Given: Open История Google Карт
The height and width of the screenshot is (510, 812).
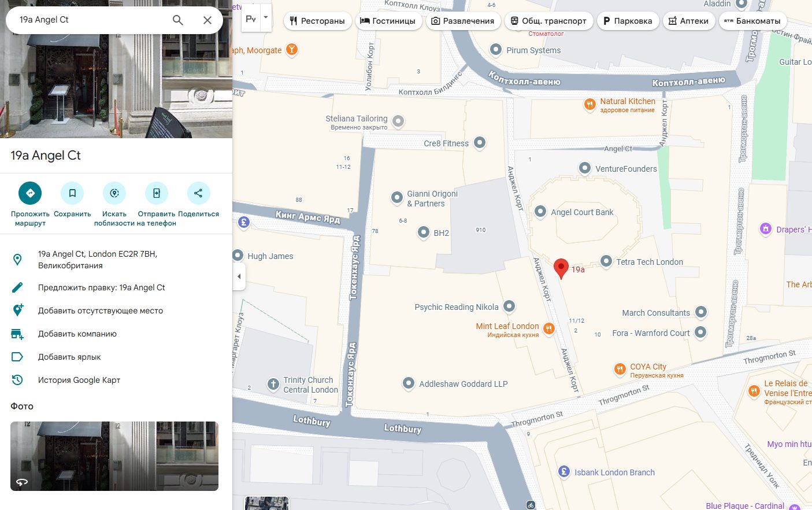Looking at the screenshot, I should coord(116,380).
